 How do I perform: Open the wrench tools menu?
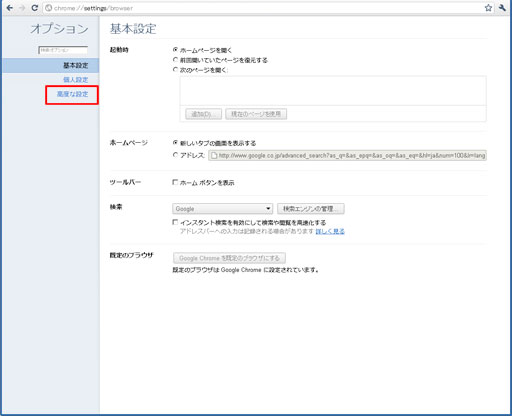(502, 8)
